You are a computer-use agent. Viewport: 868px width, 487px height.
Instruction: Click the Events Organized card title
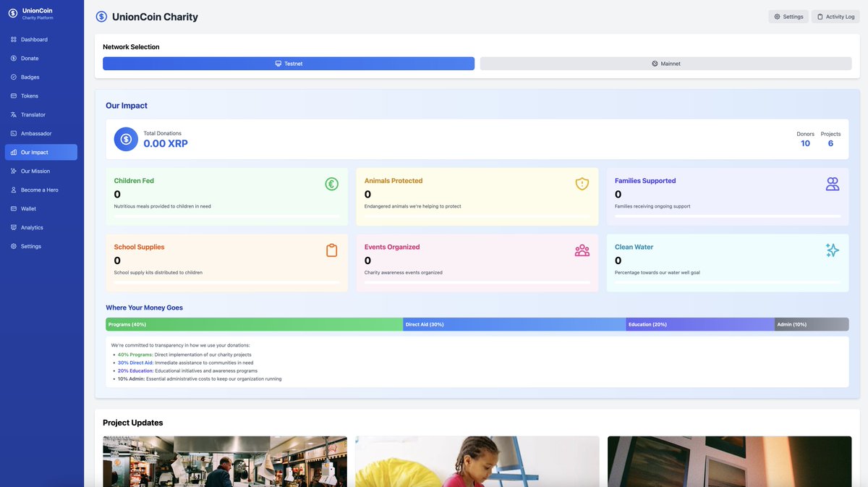pyautogui.click(x=392, y=247)
